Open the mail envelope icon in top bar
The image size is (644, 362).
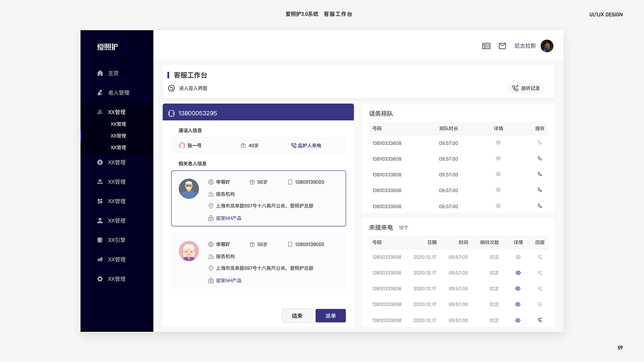click(x=502, y=45)
